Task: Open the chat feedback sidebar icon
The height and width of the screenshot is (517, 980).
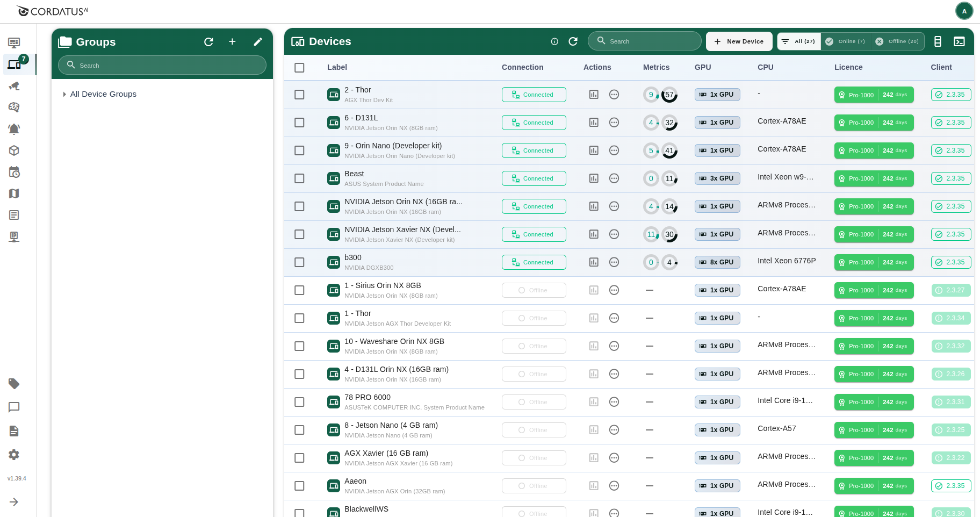Action: pos(14,407)
